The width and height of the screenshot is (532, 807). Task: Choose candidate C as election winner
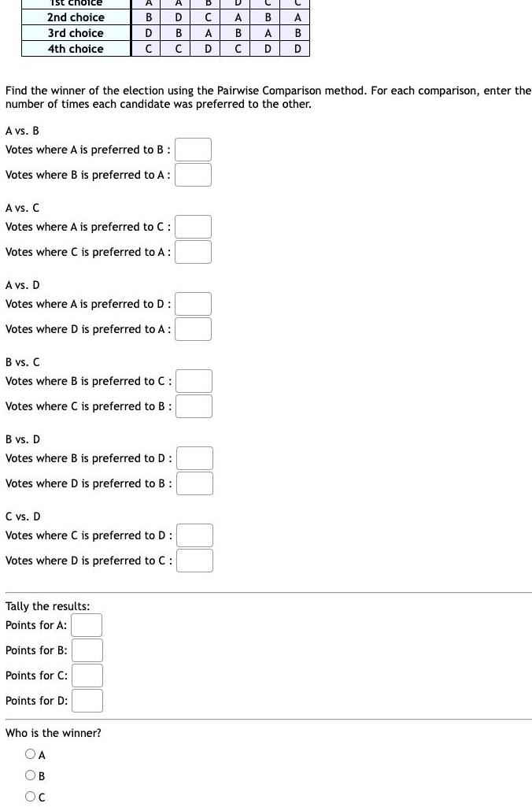click(x=30, y=796)
